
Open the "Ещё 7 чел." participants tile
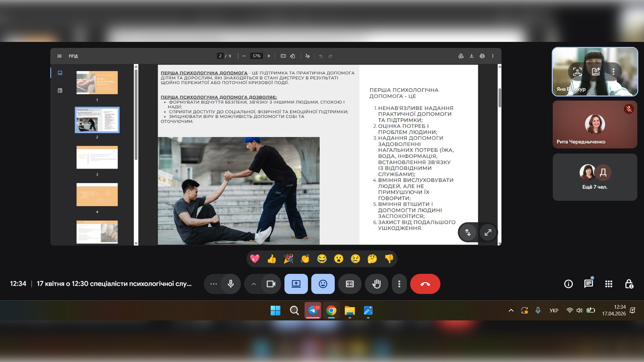[595, 177]
